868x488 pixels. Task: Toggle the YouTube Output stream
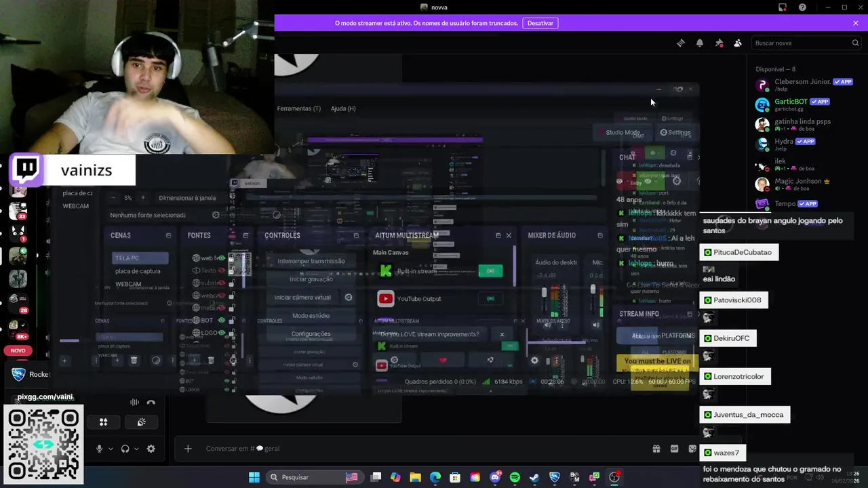pos(490,299)
